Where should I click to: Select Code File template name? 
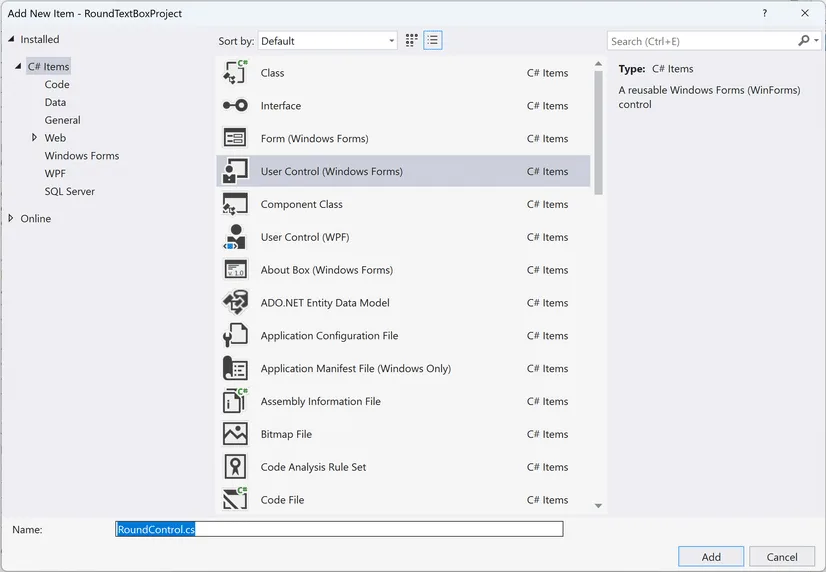[282, 499]
